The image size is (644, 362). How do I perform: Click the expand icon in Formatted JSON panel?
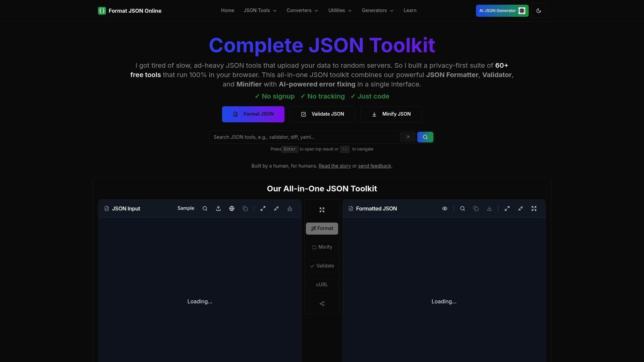coord(507,208)
